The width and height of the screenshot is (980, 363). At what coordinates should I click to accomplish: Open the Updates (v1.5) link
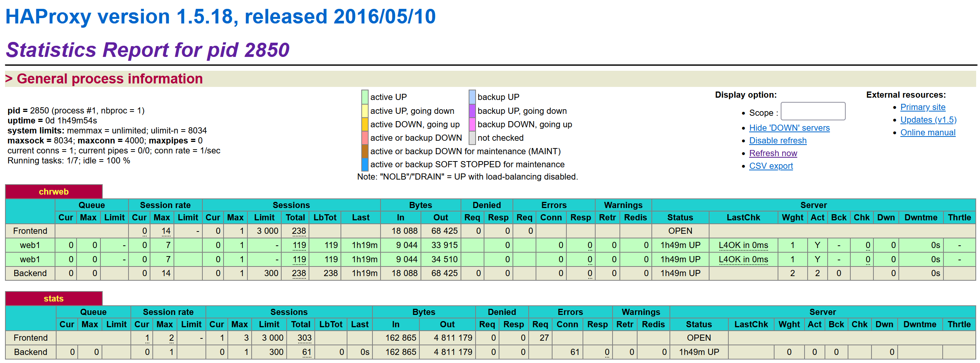928,120
